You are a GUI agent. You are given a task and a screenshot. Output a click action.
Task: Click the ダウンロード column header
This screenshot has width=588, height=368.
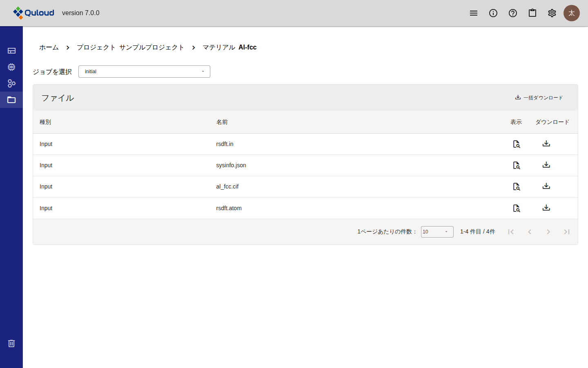[552, 122]
